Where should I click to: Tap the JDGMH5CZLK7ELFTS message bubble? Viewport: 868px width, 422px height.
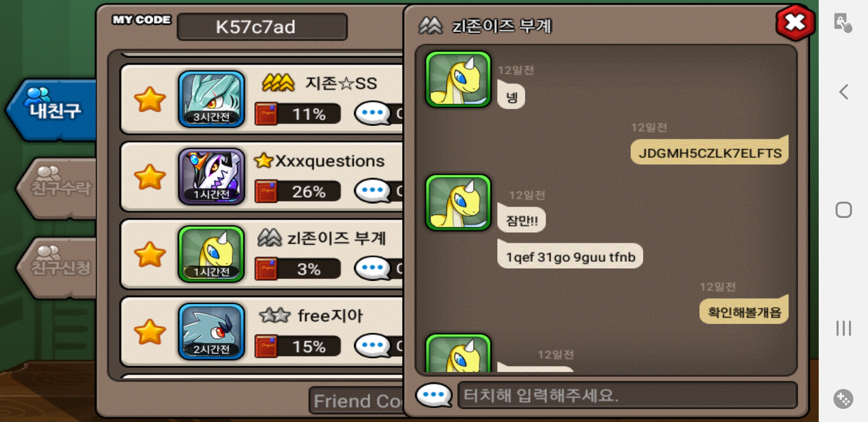pyautogui.click(x=709, y=152)
